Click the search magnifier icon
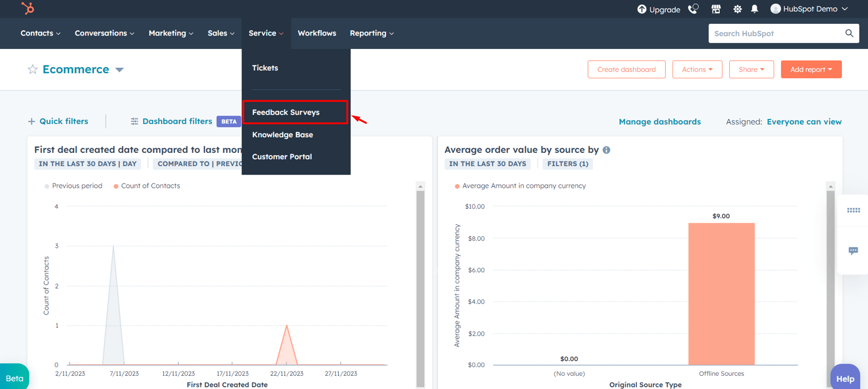Viewport: 868px width, 389px height. coord(849,33)
